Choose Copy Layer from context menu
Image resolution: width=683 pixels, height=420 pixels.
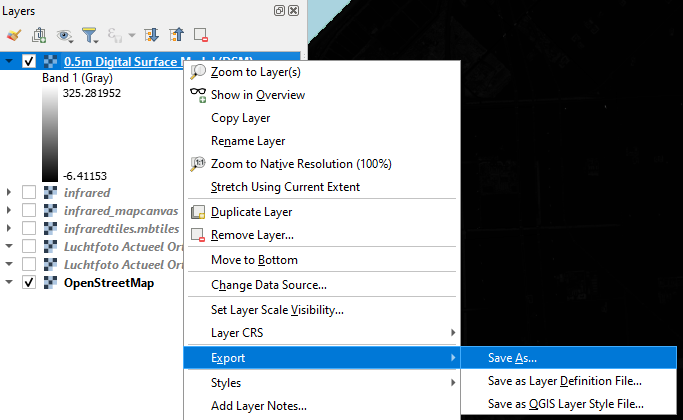click(322, 118)
